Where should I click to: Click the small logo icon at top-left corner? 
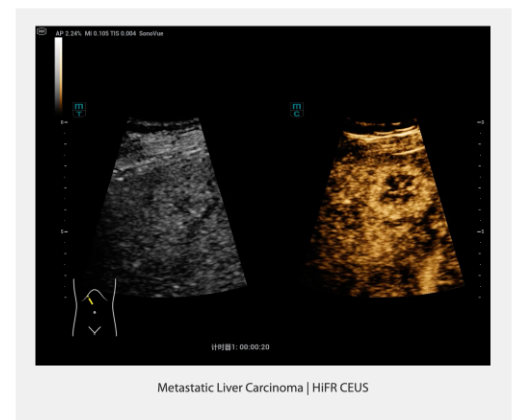click(42, 31)
